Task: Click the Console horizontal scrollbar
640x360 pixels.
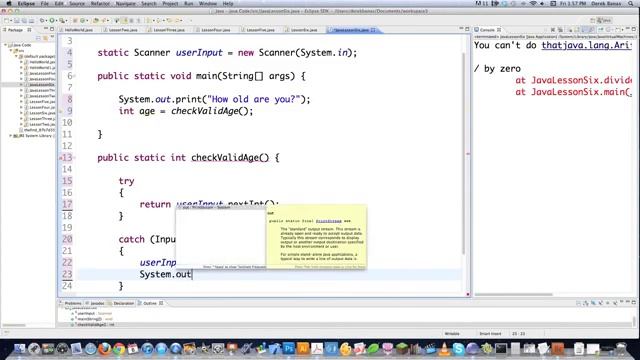Action: point(513,294)
